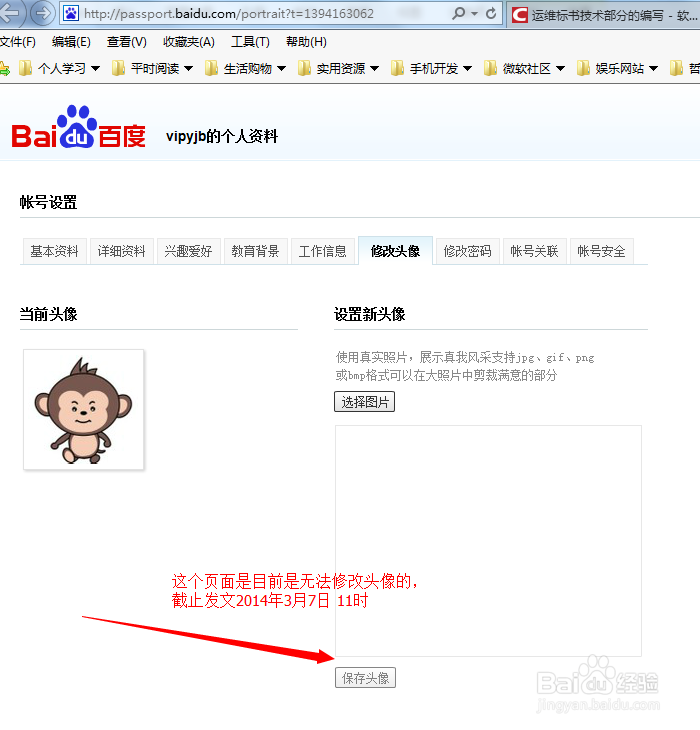
Task: Click the red C icon on second tab
Action: (519, 15)
